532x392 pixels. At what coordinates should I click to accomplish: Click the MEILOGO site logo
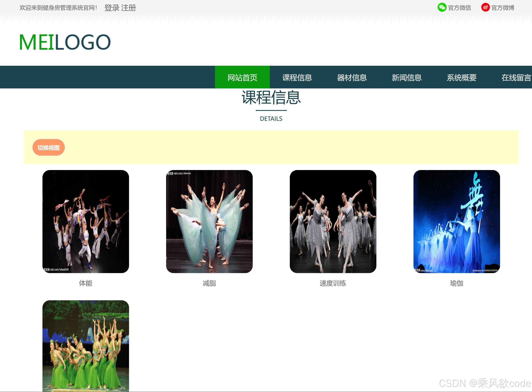(x=65, y=42)
